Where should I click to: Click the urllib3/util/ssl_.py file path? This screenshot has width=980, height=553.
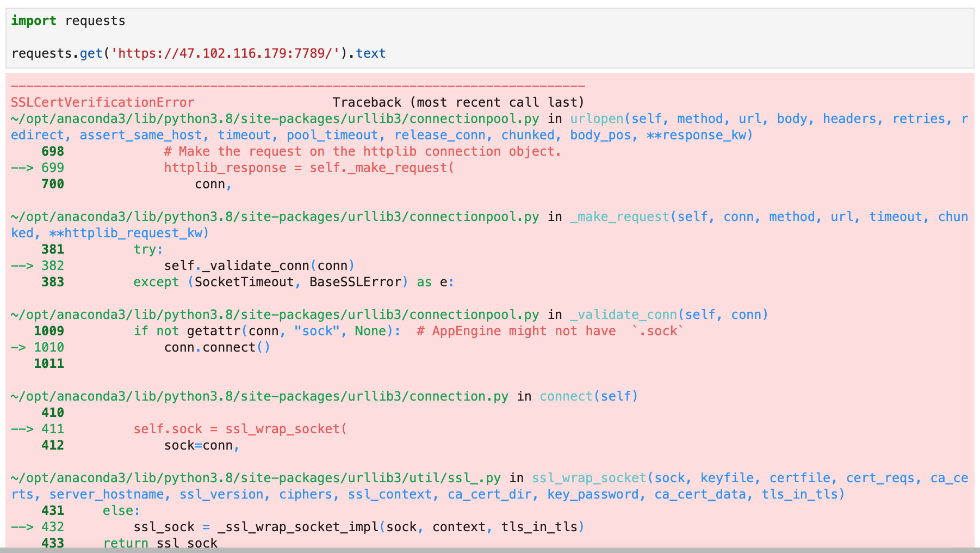click(256, 478)
